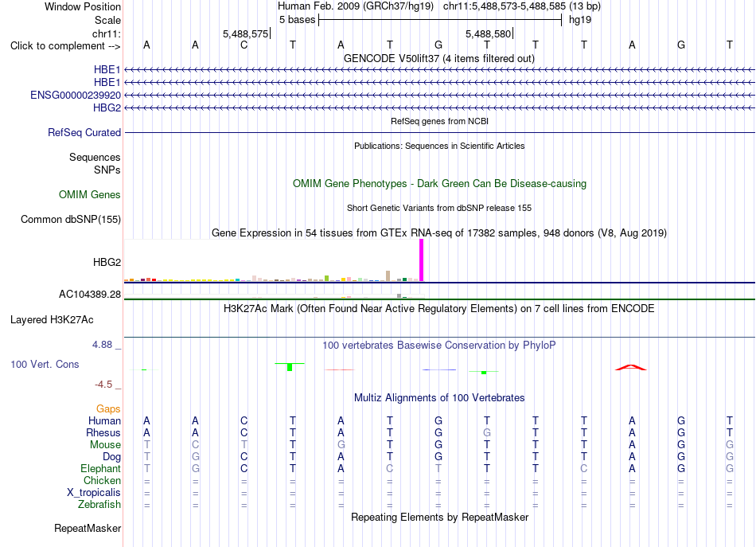Viewport: 756px width, 547px height.
Task: Click 'Short Genetic Variants from dbSNP release 155'
Action: [x=439, y=208]
